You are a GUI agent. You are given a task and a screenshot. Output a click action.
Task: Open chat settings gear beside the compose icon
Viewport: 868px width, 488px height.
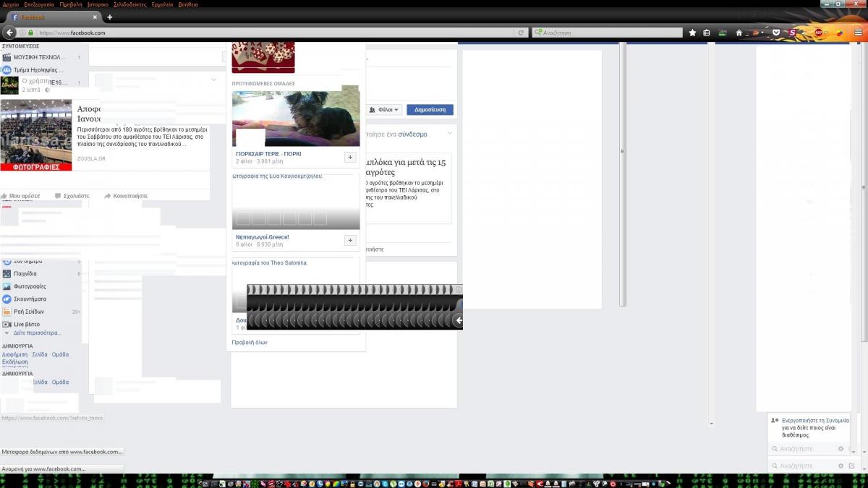tap(841, 466)
